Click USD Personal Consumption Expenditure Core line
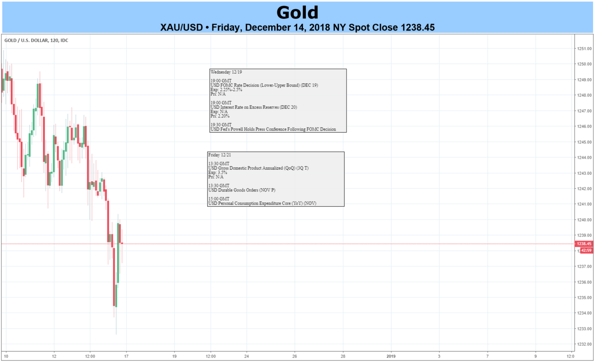Screen dimensions: 596x364 tap(262, 204)
